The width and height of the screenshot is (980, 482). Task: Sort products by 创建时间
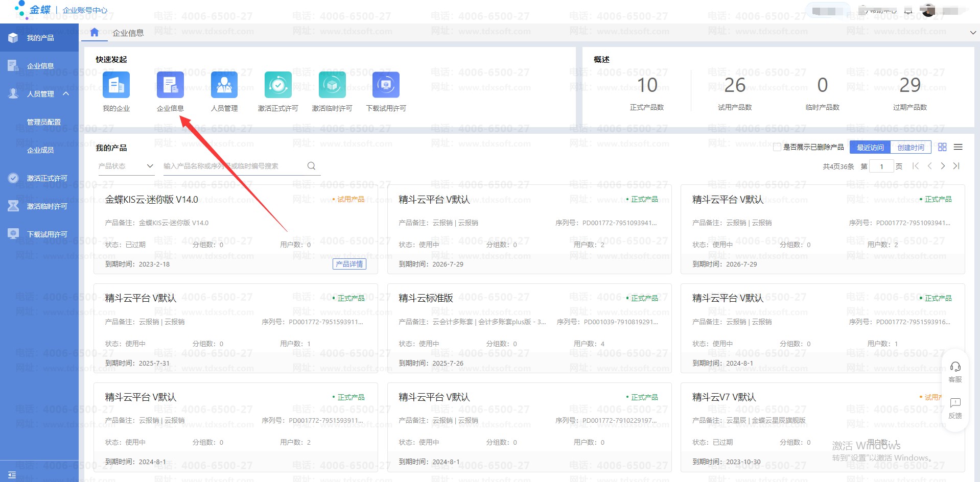point(911,148)
